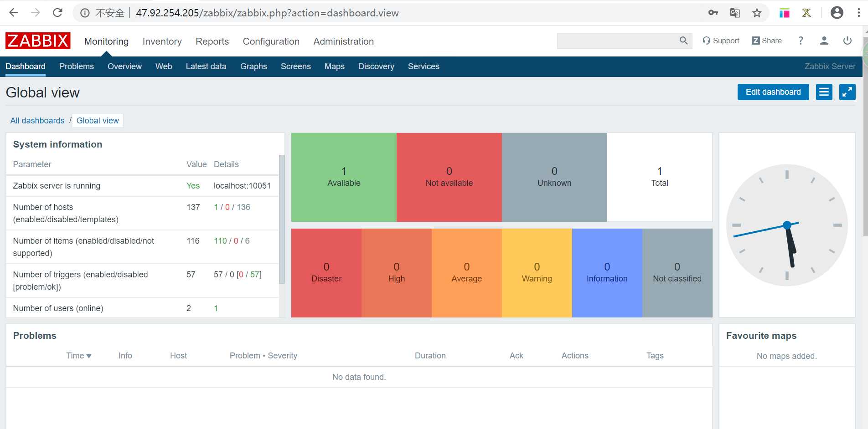Open All dashboards breadcrumb
The image size is (868, 429).
(37, 121)
